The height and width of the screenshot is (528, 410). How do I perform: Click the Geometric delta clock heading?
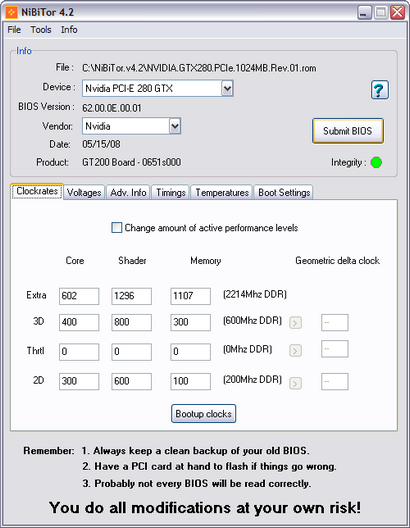(337, 261)
